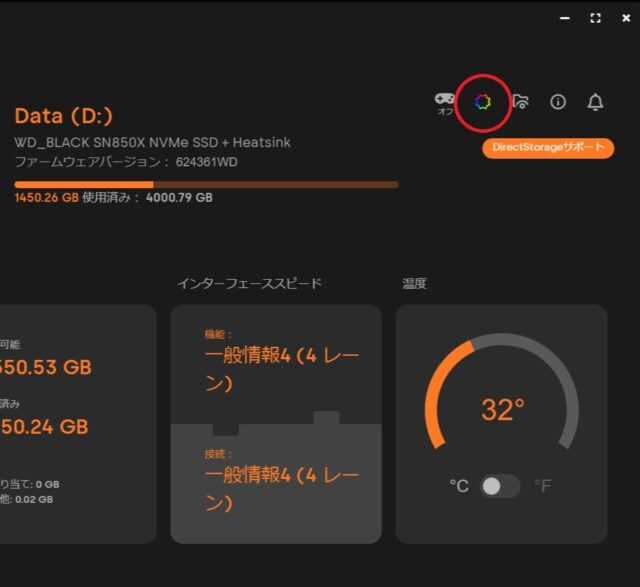Viewport: 640px width, 587px height.
Task: Open the information circle icon
Action: [x=558, y=102]
